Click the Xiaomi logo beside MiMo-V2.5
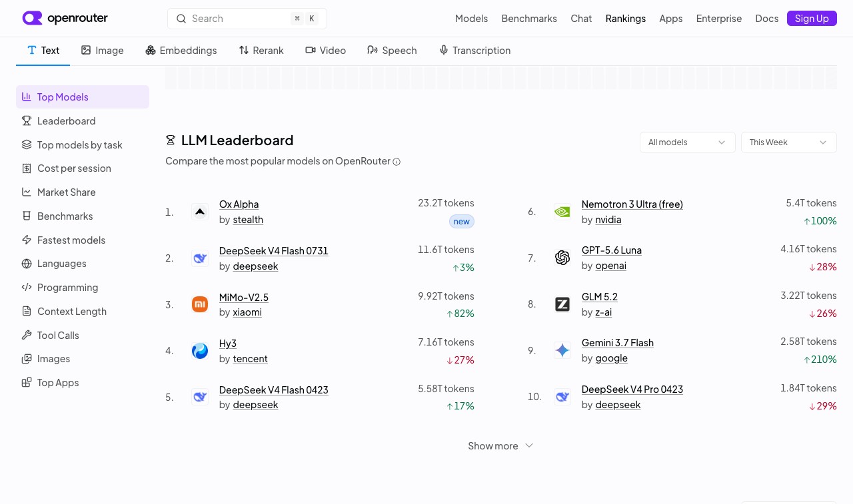 pyautogui.click(x=200, y=304)
